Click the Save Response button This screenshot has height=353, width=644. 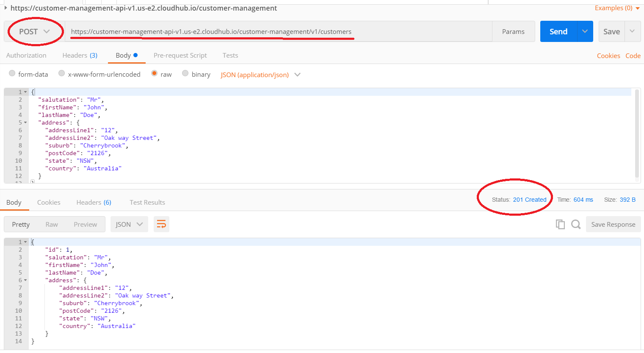(x=613, y=224)
